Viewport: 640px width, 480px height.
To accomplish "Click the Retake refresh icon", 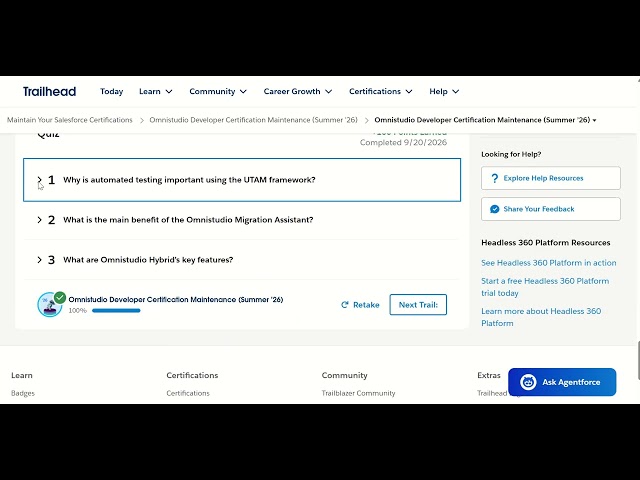I will [x=345, y=305].
